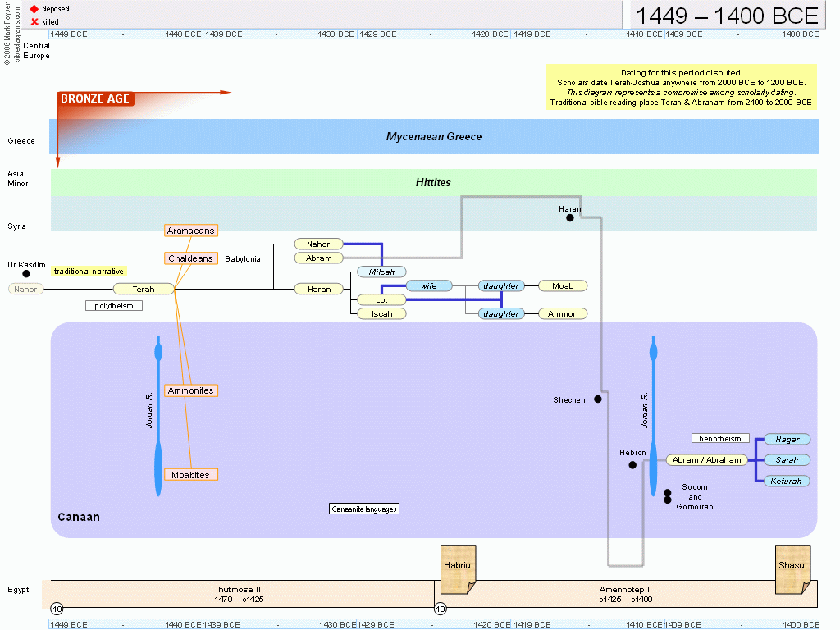Open the Terah family tree node
This screenshot has width=840, height=630.
point(144,289)
